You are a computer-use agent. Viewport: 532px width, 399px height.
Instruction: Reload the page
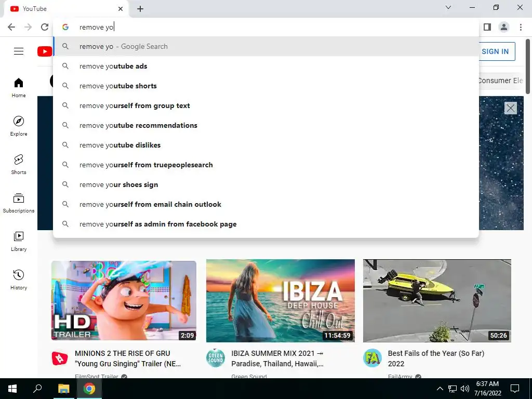tap(45, 27)
